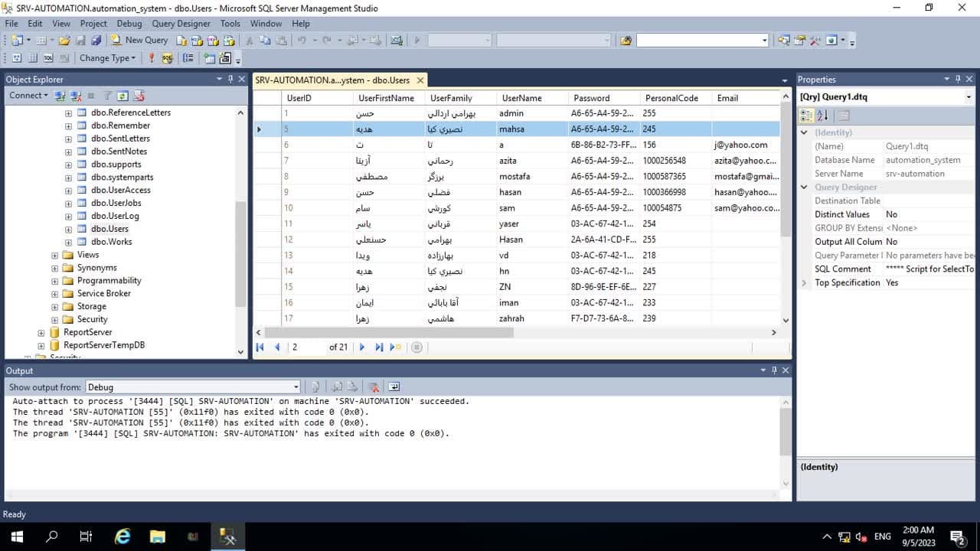The image size is (980, 551).
Task: Open Properties object selector dropdown
Action: (x=969, y=97)
